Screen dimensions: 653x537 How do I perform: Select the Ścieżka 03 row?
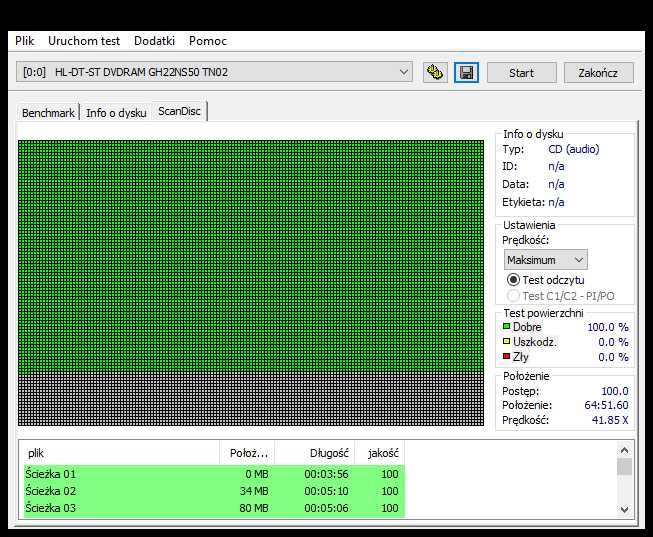pos(214,508)
